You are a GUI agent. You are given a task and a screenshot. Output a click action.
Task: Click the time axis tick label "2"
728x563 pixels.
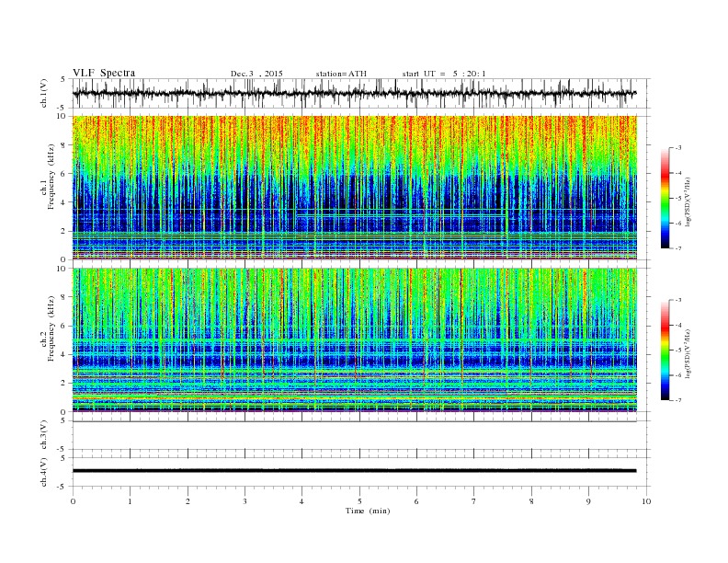[188, 501]
